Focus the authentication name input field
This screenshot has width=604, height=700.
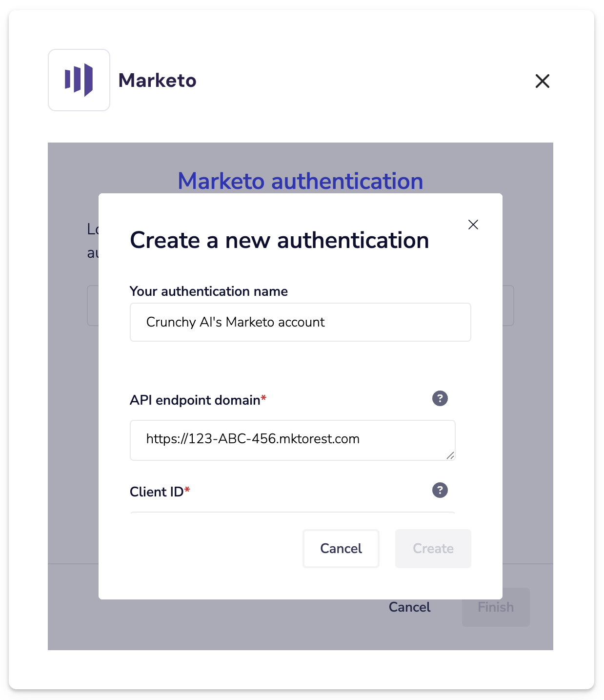(x=300, y=322)
